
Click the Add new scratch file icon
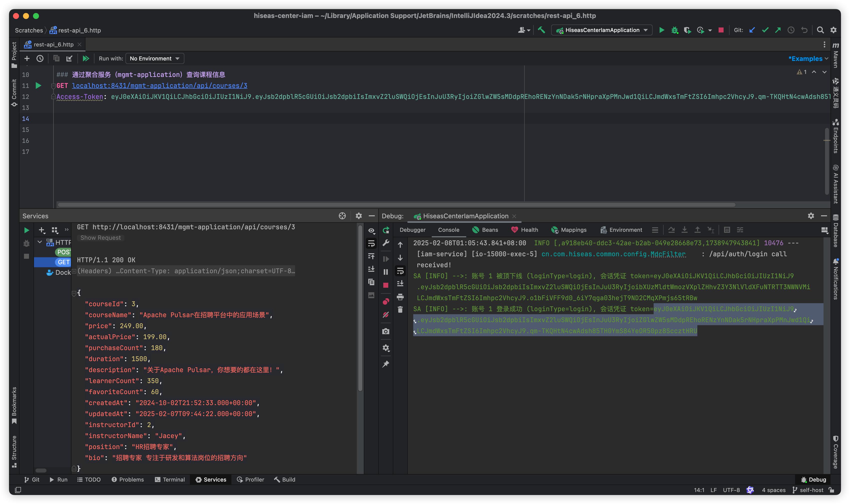click(x=26, y=58)
